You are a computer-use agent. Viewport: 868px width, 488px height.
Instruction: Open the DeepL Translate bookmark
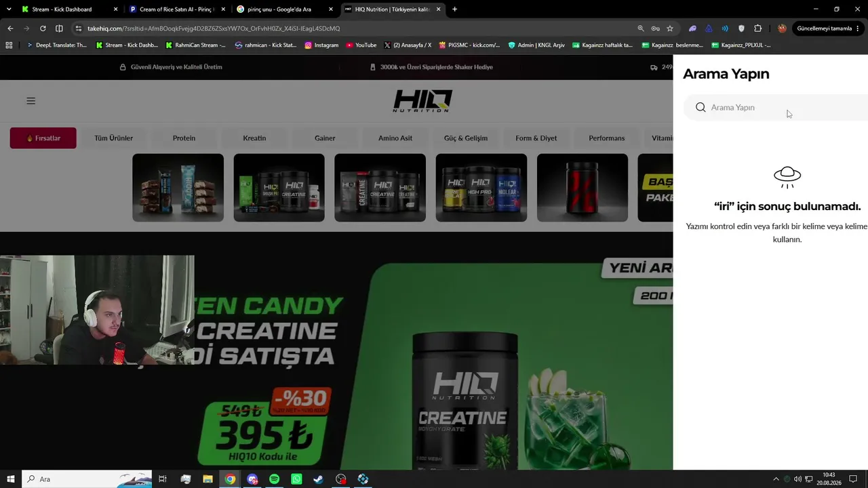tap(57, 45)
